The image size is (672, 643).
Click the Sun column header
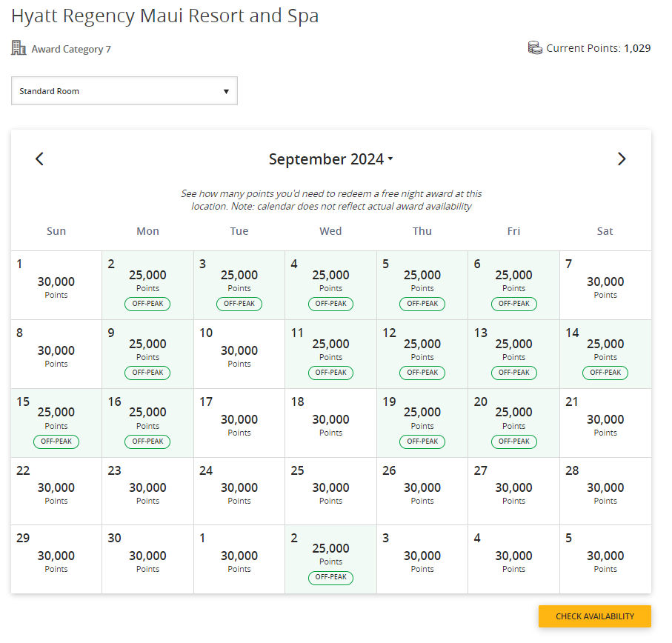click(56, 231)
